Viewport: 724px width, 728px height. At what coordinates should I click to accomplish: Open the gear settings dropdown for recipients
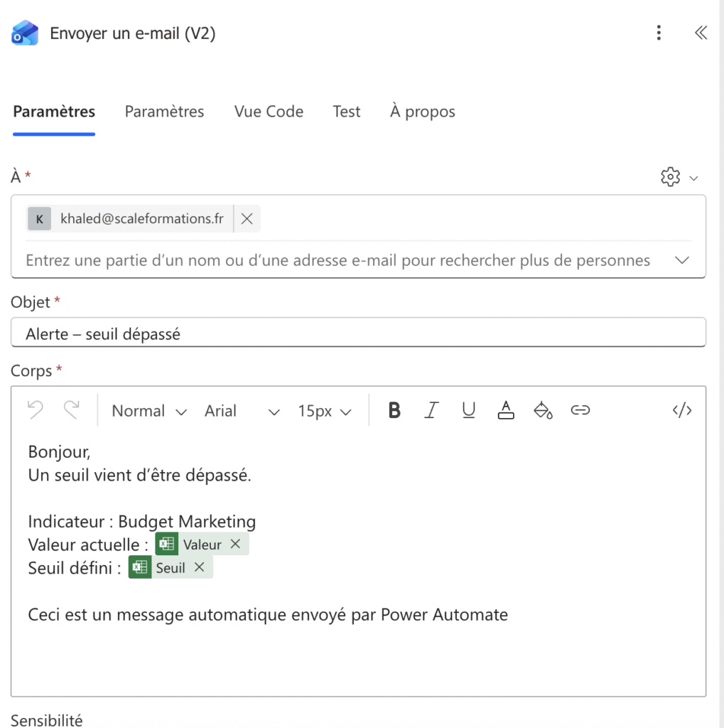click(x=679, y=177)
